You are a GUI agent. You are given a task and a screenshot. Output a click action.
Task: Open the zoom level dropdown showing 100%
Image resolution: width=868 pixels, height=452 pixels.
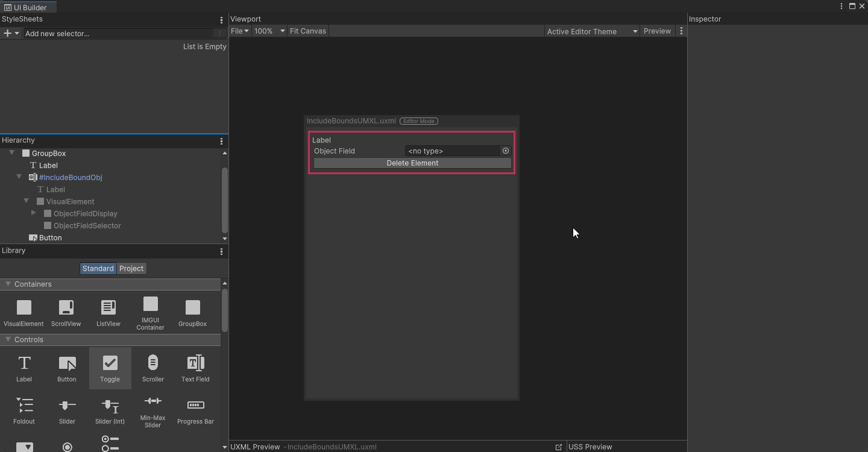pos(269,31)
